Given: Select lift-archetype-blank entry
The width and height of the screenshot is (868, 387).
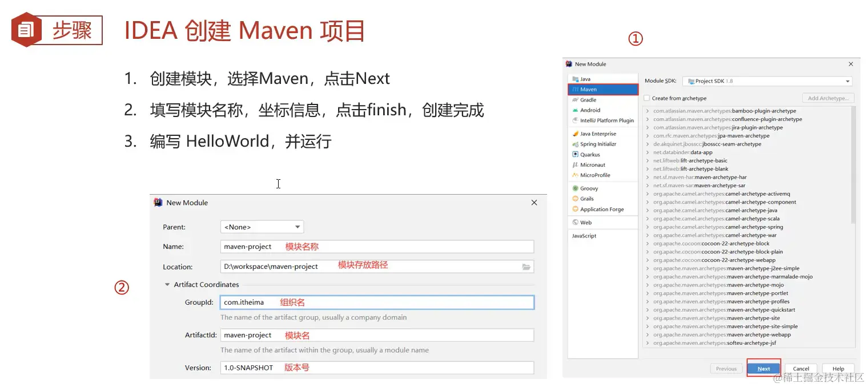Looking at the screenshot, I should coord(691,169).
